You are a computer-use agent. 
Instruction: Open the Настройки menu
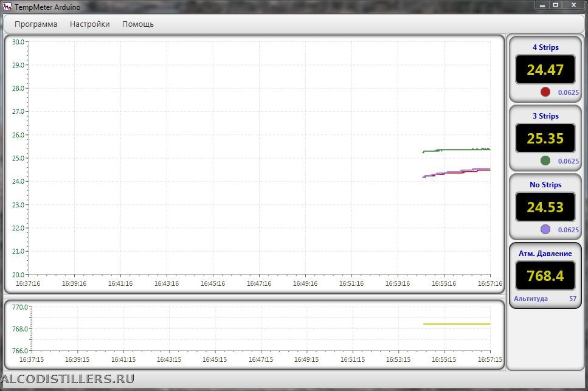pyautogui.click(x=89, y=24)
